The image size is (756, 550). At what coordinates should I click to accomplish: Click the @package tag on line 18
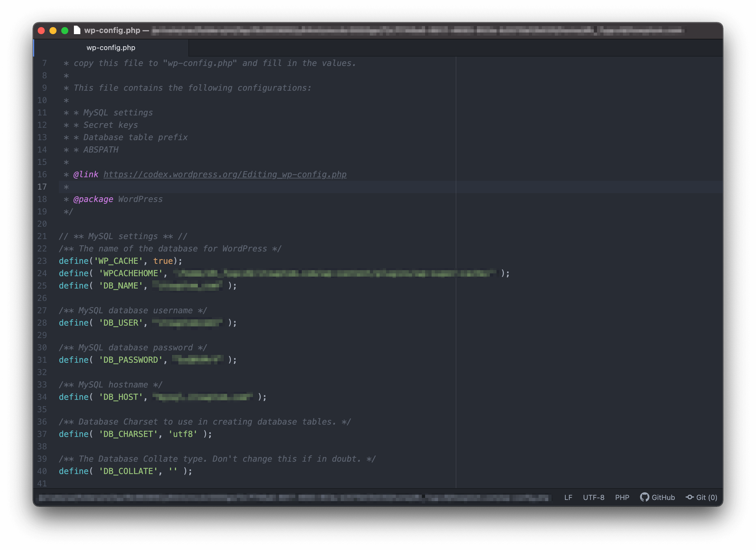(93, 199)
